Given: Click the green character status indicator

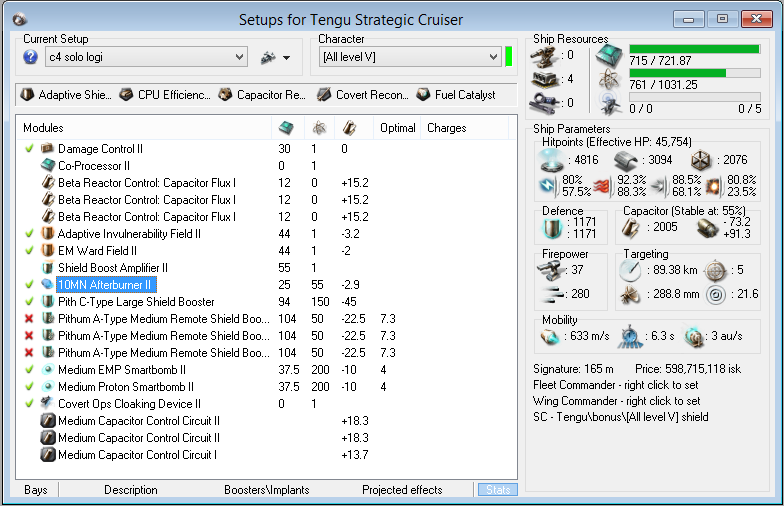Looking at the screenshot, I should [x=509, y=56].
